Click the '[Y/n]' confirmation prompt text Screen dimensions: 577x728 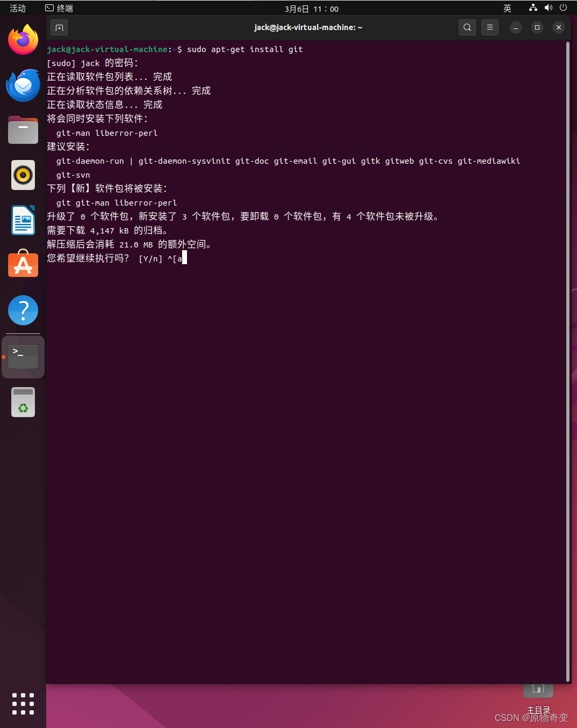(x=150, y=259)
